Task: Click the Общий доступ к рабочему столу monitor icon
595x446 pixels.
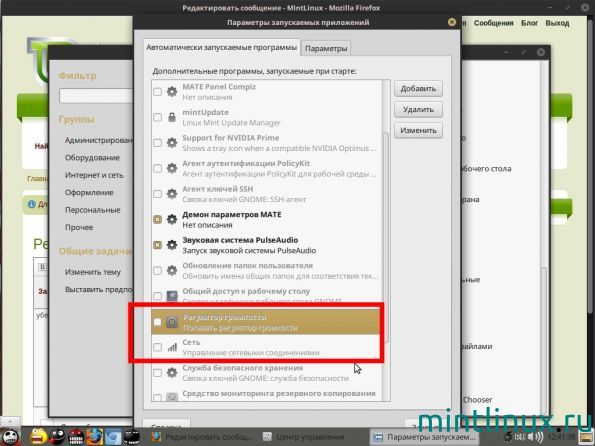Action: pyautogui.click(x=172, y=296)
